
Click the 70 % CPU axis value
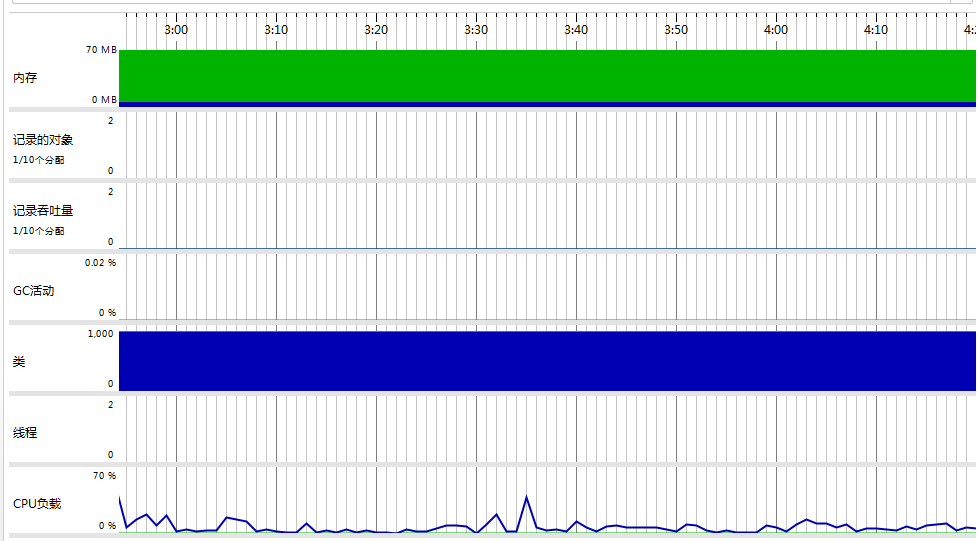pos(104,475)
